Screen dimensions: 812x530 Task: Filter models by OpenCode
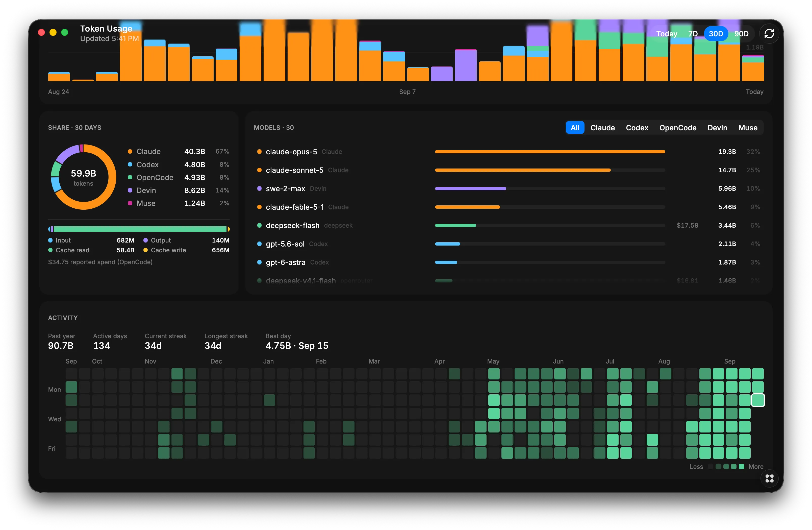pos(678,128)
